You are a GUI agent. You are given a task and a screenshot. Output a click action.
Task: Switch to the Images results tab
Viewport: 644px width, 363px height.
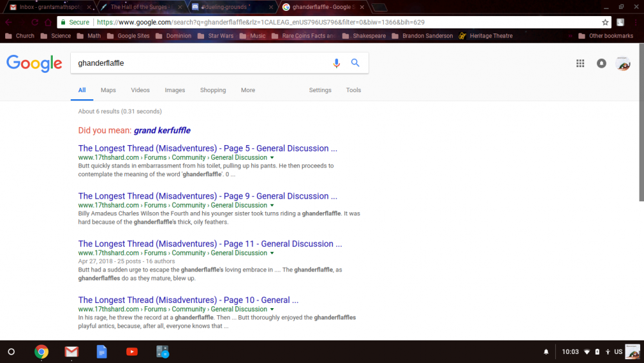pyautogui.click(x=175, y=90)
